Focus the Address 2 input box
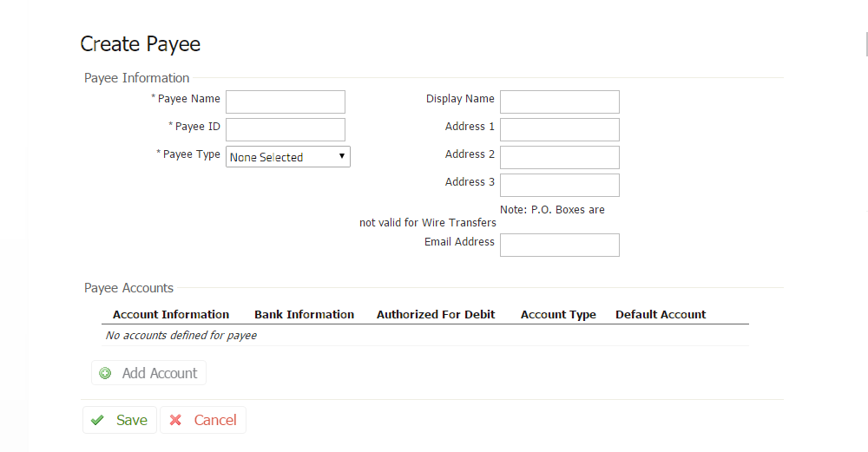Screen dimensions: 868x452 [559, 157]
